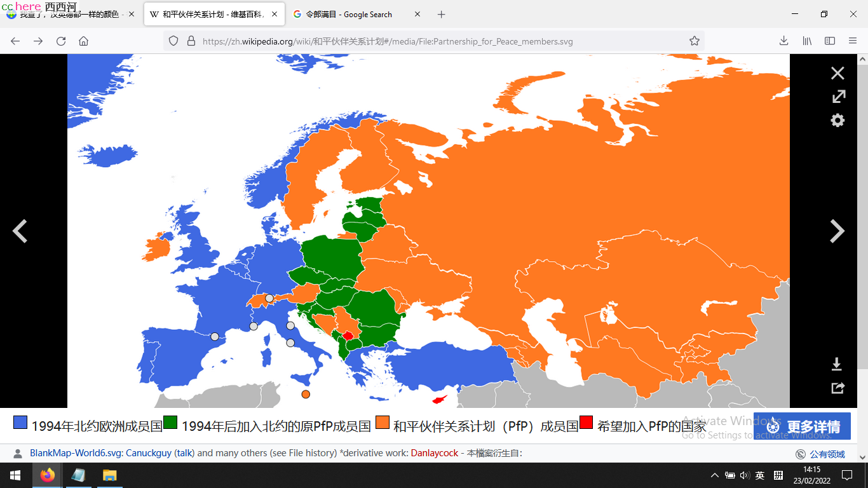Click the orange 和平伙伴关系计划 legend swatch
This screenshot has width=868, height=488.
click(x=383, y=423)
